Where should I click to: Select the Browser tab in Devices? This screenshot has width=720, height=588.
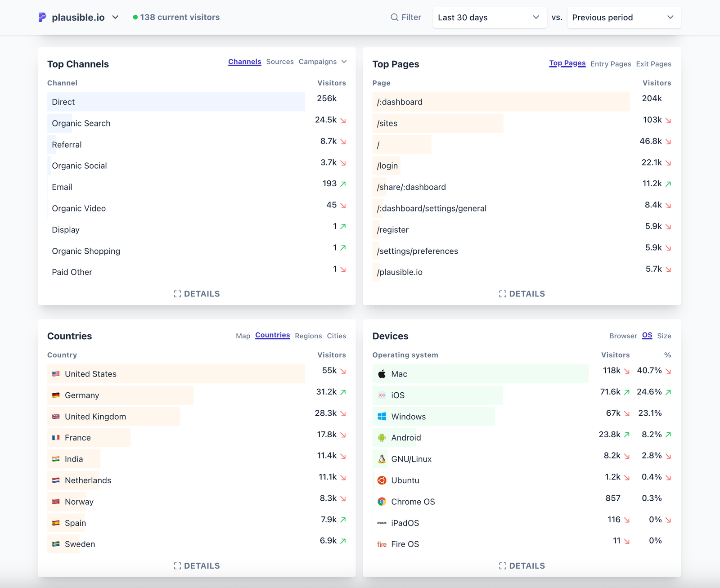[x=623, y=336]
